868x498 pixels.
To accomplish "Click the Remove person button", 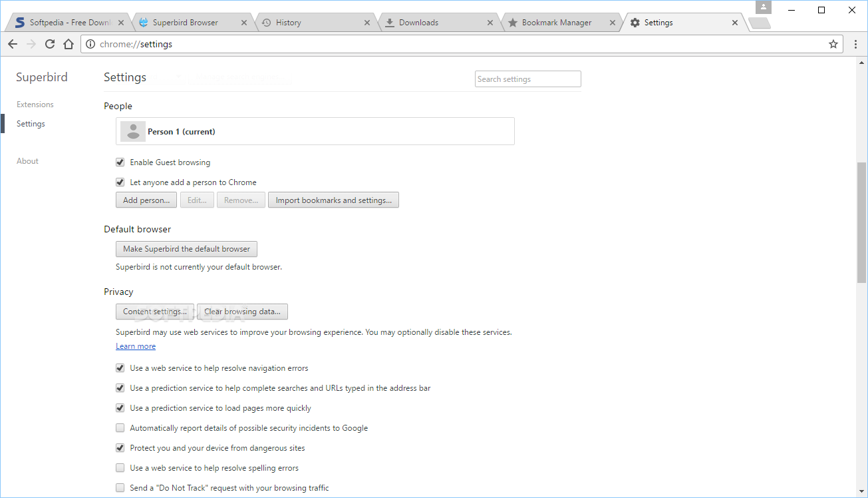I will click(x=241, y=200).
